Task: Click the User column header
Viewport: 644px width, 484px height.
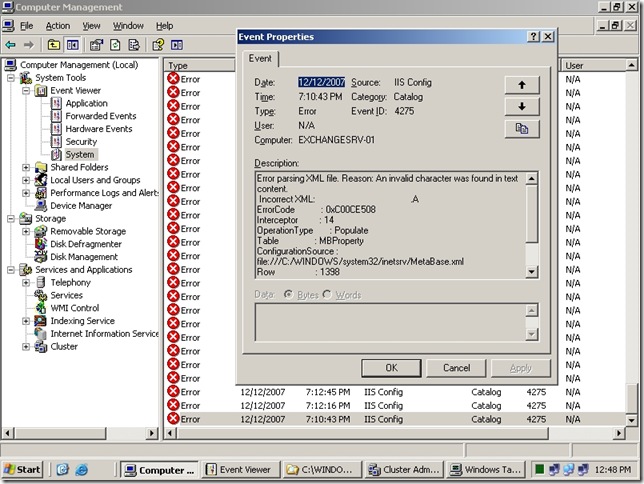Action: pyautogui.click(x=593, y=65)
